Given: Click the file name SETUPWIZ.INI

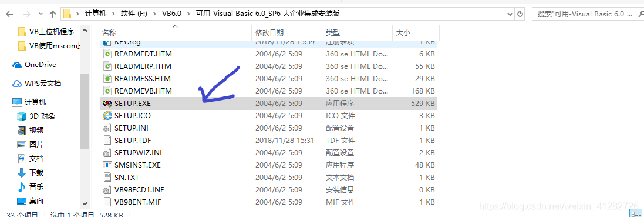Looking at the screenshot, I should pos(138,153).
